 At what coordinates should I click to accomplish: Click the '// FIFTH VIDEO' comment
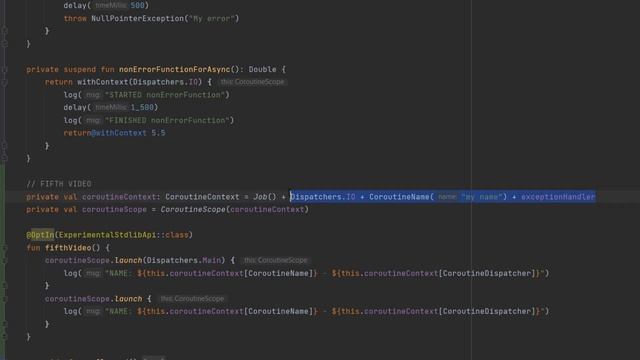click(x=59, y=184)
